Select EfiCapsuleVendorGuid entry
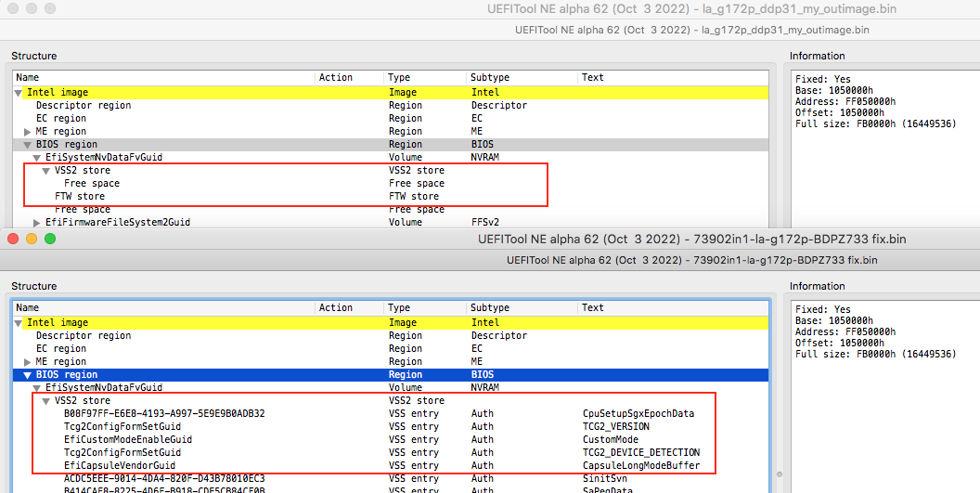 click(392, 466)
